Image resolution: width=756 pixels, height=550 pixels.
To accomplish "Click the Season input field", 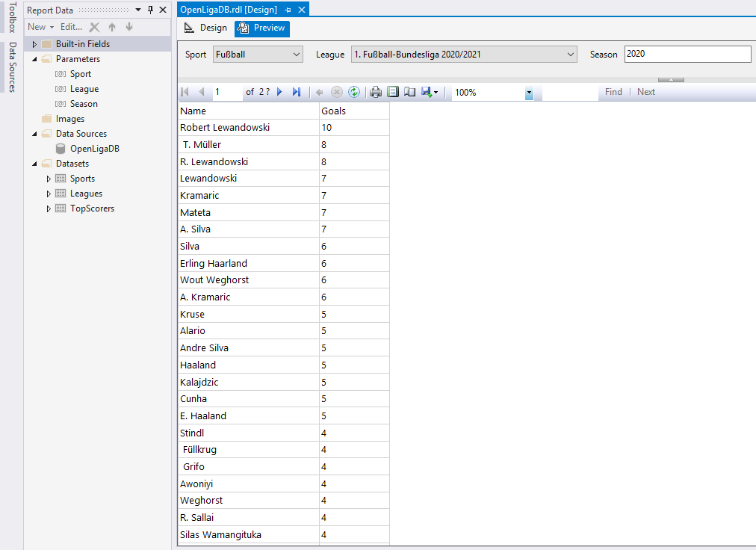I will [x=687, y=55].
